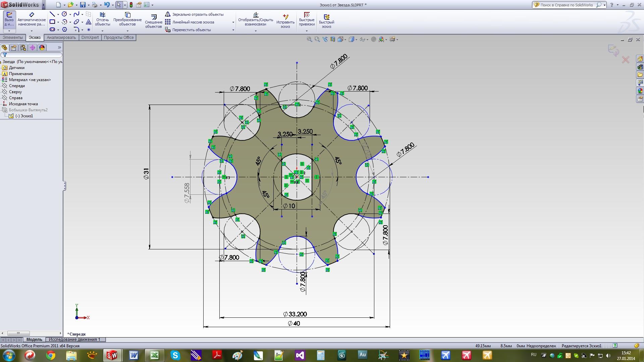Toggle Выход из эскиза exit sketch button
The image size is (644, 362).
coord(9,19)
